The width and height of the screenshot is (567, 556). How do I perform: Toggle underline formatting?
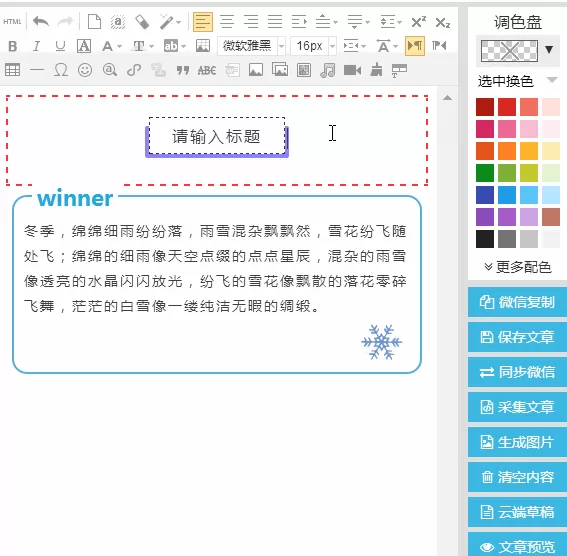coord(60,46)
